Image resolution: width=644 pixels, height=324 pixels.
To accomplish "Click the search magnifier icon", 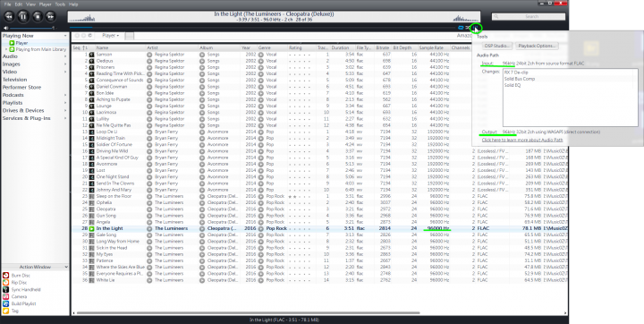I will [496, 16].
